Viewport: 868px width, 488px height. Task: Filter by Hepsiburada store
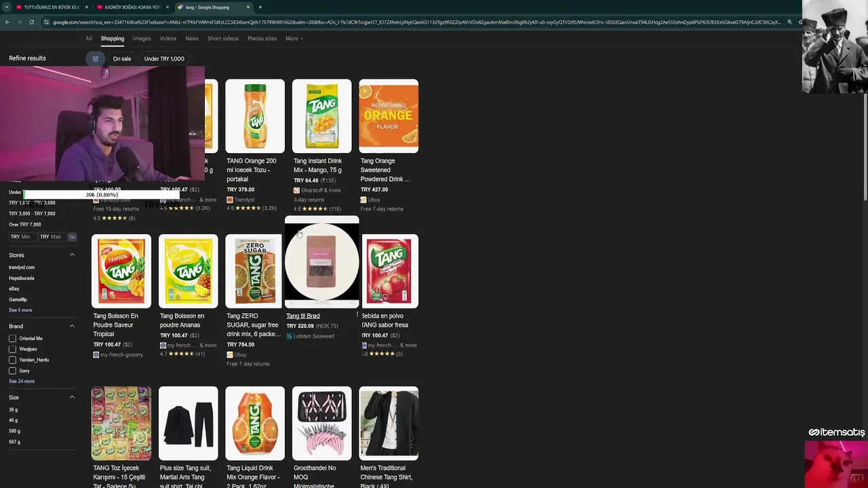(21, 278)
